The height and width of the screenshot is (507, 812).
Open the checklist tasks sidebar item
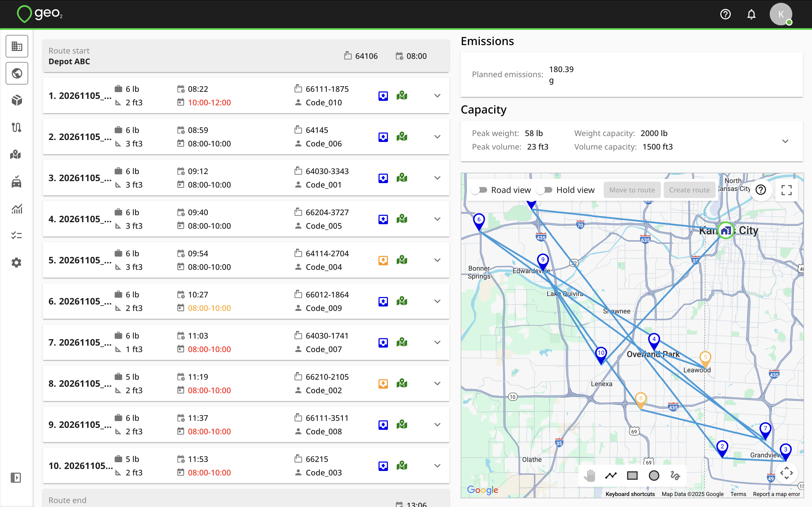pos(17,236)
